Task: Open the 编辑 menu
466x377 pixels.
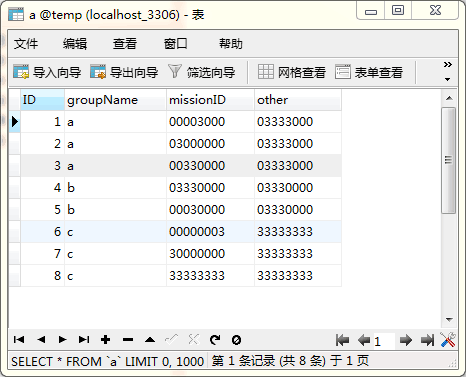Action: coord(75,44)
